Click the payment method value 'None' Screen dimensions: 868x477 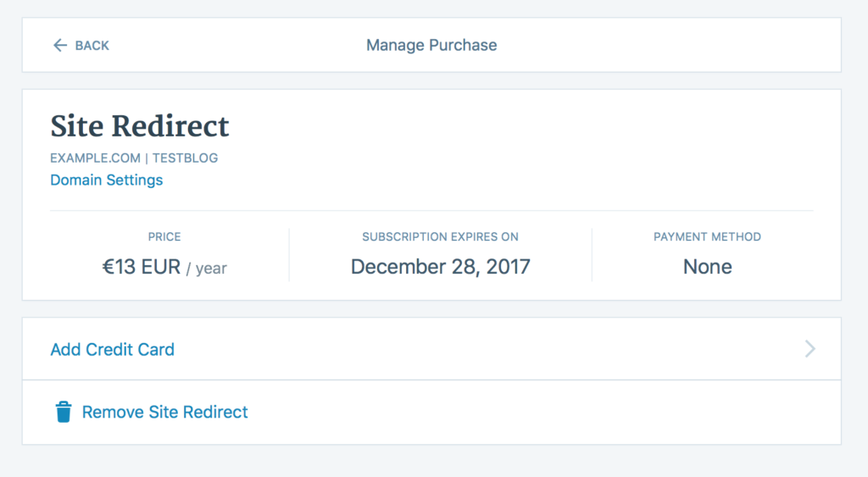707,267
